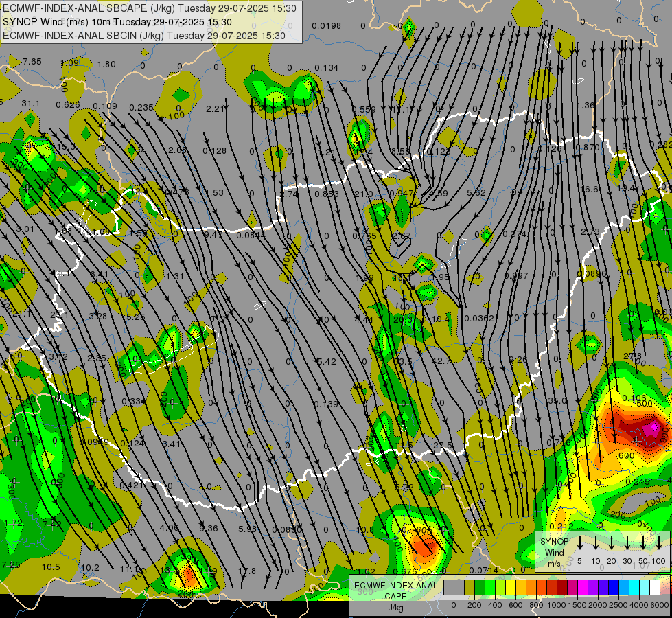Pick the olive swatch in the CAPE legend
This screenshot has width=672, height=618.
470,588
